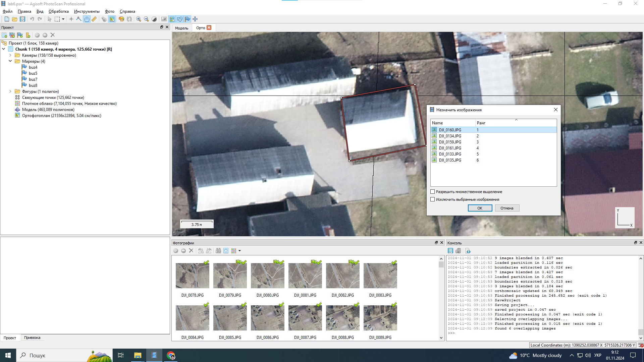Toggle Show Markers flag icon in toolbar

click(x=187, y=19)
